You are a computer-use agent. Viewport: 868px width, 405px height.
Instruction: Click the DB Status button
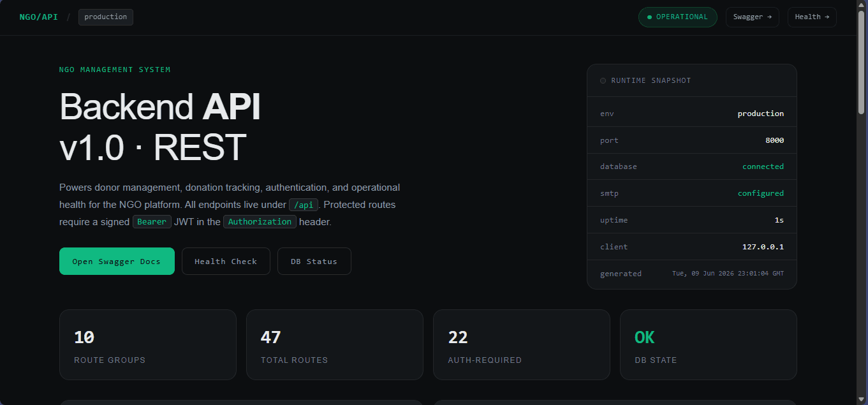point(314,261)
